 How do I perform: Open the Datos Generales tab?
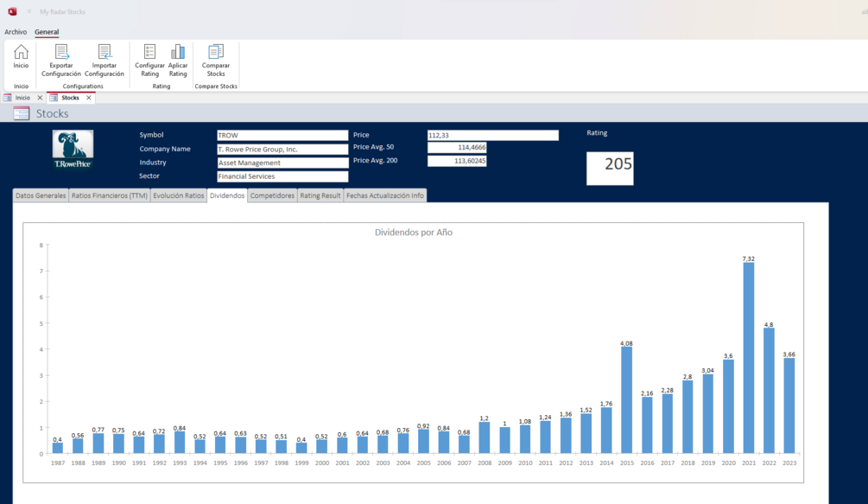(x=41, y=195)
